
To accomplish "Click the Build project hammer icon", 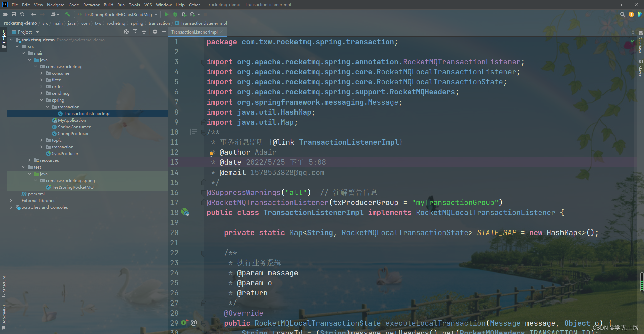I will [x=67, y=14].
